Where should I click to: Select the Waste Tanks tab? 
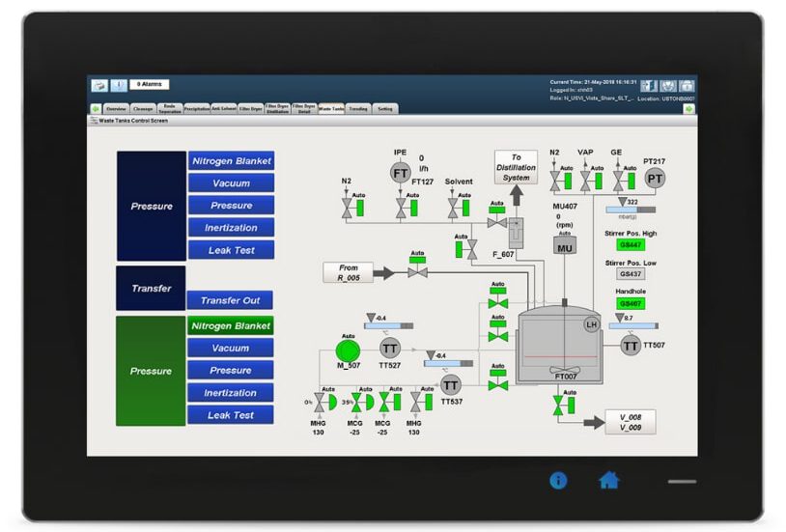[x=331, y=109]
